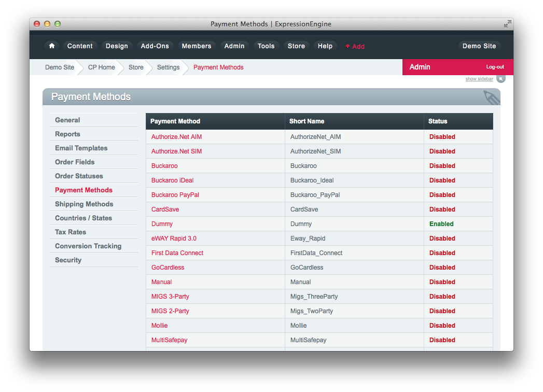Open the Store menu
Image resolution: width=543 pixels, height=392 pixels.
click(296, 46)
